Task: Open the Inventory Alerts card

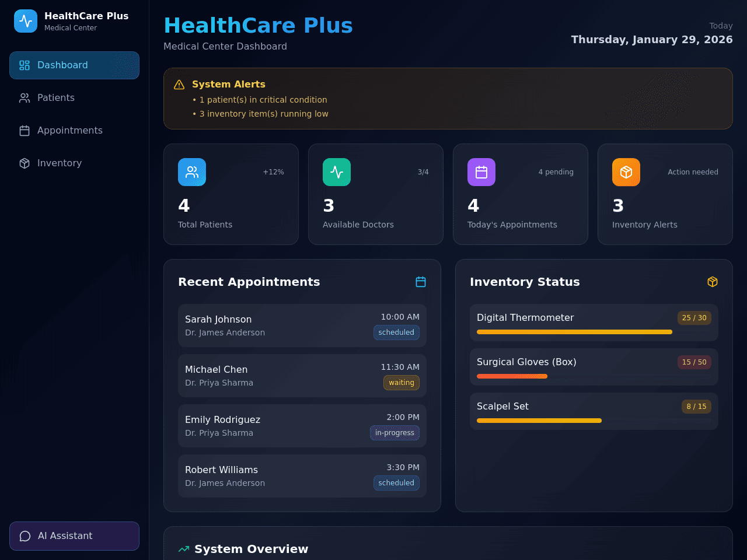Action: pyautogui.click(x=665, y=194)
